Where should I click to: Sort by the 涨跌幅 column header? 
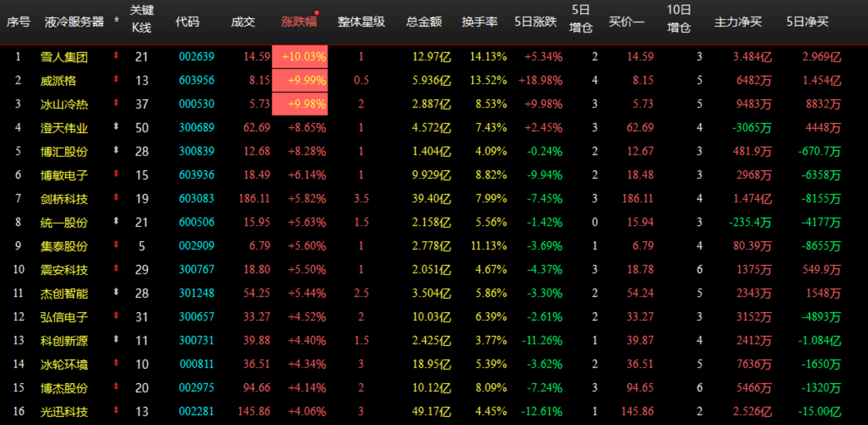click(299, 22)
